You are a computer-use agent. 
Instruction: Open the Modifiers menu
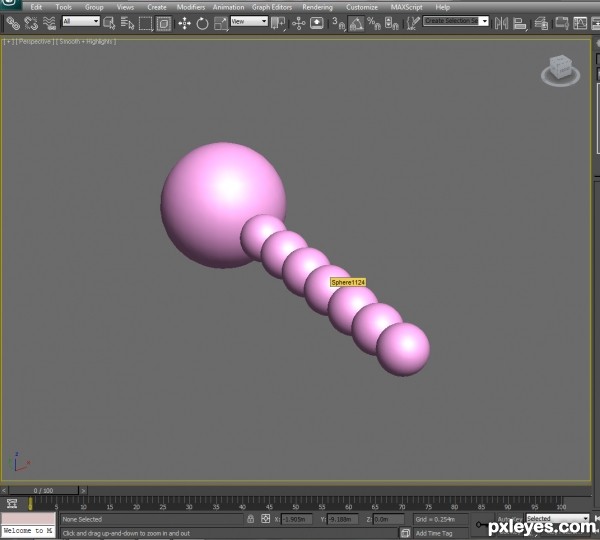[191, 7]
